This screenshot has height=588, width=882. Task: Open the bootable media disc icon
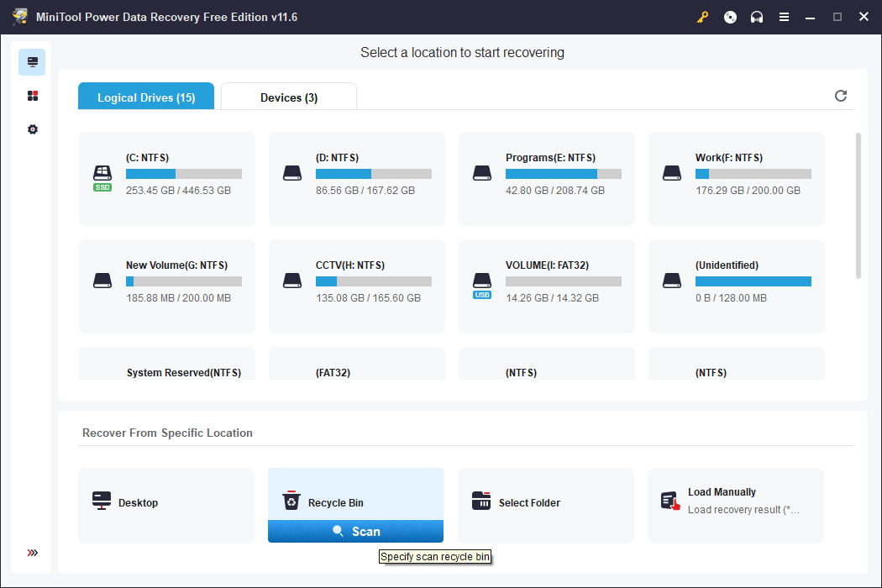click(x=730, y=17)
